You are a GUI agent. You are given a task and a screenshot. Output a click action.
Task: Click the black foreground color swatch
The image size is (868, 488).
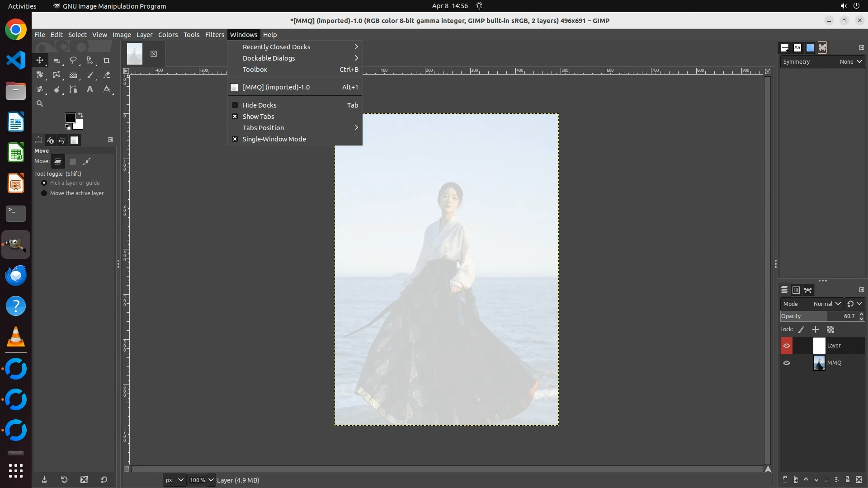[70, 118]
